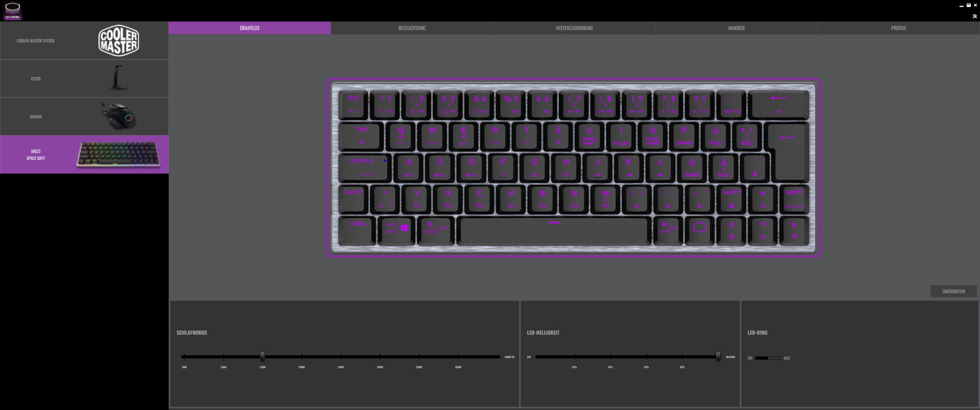Click the G key on keyboard image
The width and height of the screenshot is (980, 410).
tap(535, 167)
